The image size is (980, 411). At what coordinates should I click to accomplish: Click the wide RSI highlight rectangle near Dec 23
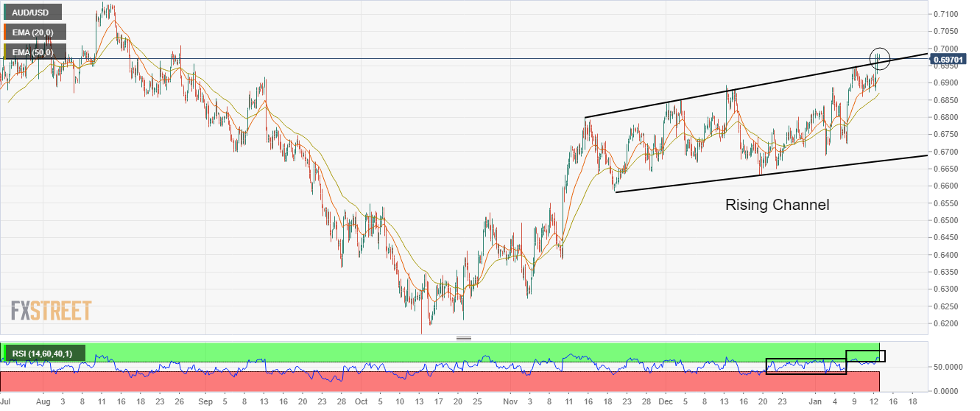805,366
